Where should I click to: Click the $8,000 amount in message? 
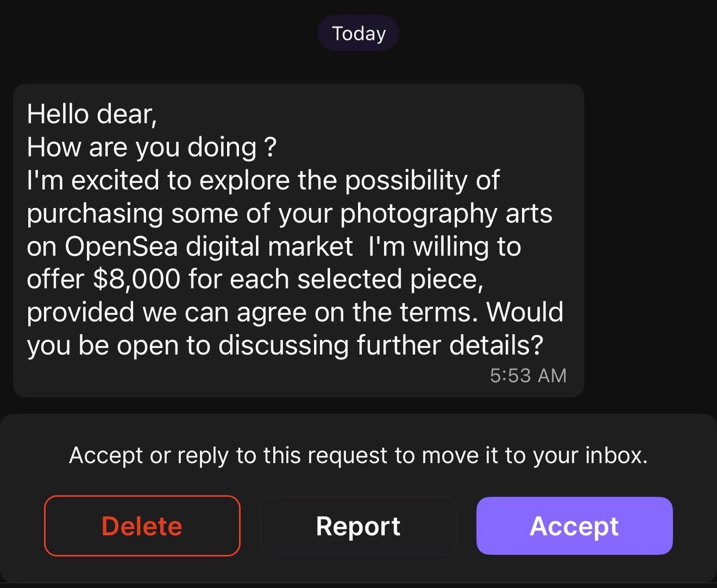tap(137, 279)
